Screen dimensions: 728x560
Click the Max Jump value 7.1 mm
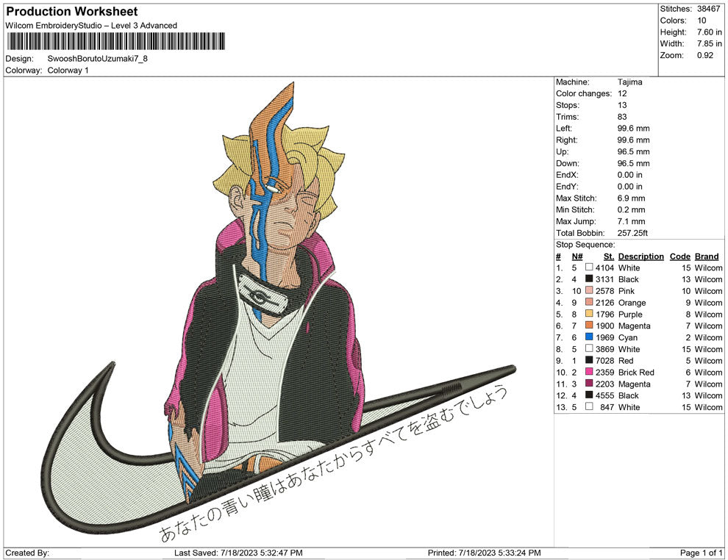point(632,221)
